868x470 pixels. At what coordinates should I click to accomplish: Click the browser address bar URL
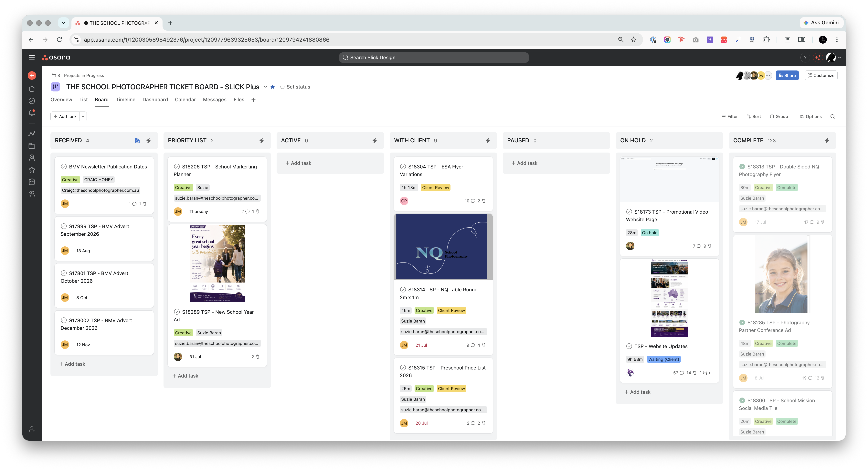[x=206, y=40]
